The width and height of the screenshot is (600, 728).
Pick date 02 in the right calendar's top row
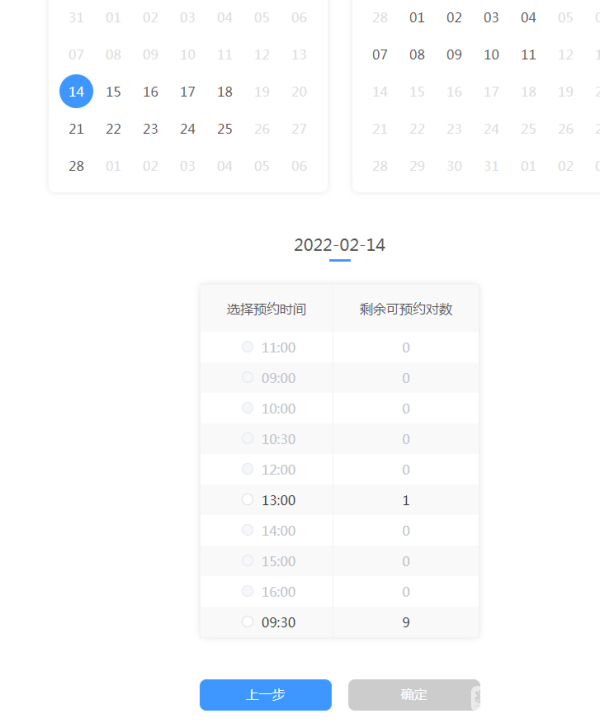[454, 18]
